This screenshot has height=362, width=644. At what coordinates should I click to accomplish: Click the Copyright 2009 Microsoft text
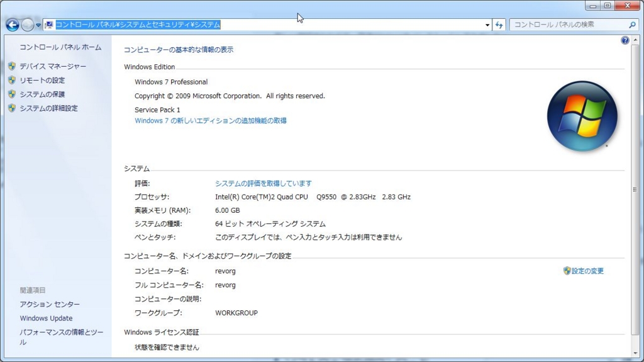pos(230,96)
